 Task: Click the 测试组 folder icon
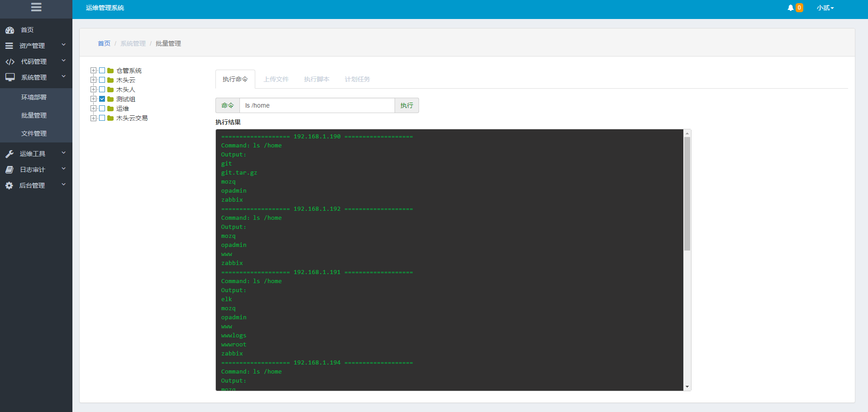(x=110, y=99)
